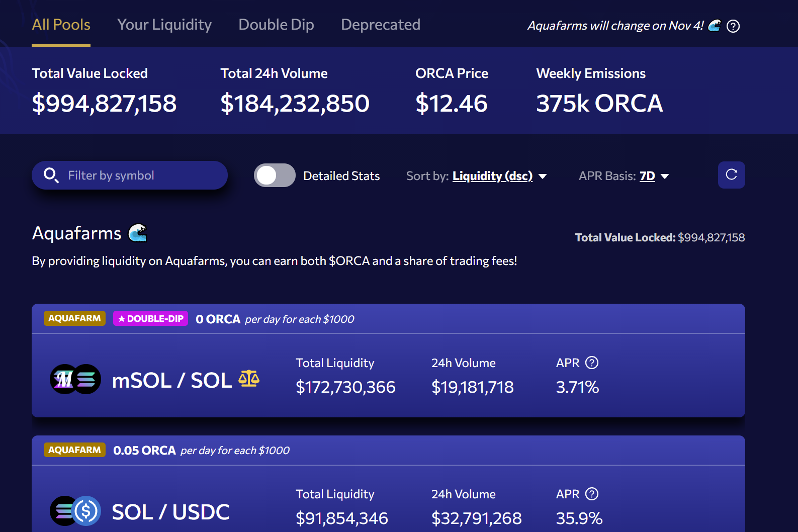The height and width of the screenshot is (532, 798).
Task: Open the Double Dip tab
Action: pos(276,25)
